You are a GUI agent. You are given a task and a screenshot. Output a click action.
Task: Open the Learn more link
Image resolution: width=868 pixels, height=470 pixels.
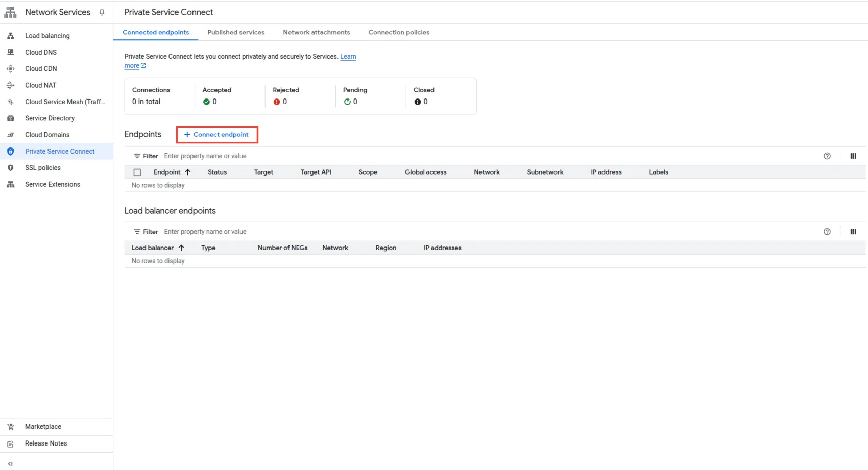348,57
